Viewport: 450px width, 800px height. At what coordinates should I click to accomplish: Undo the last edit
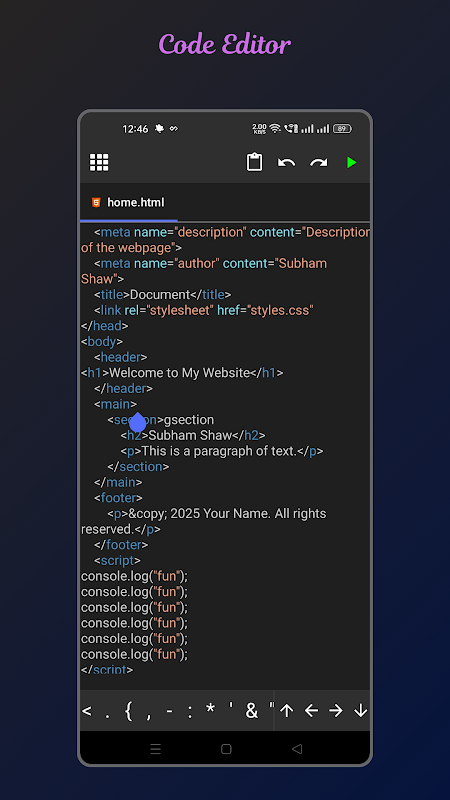tap(286, 163)
